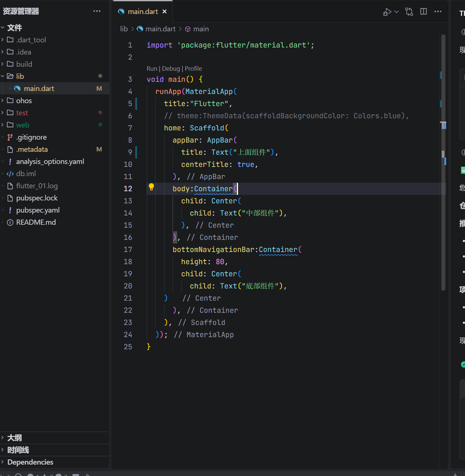Expand the 时间线 timeline section
Screen dimensions: 465x476
55,450
